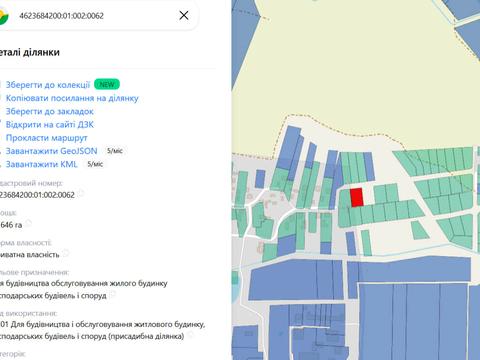Click the green-yellow site logo

point(3,16)
